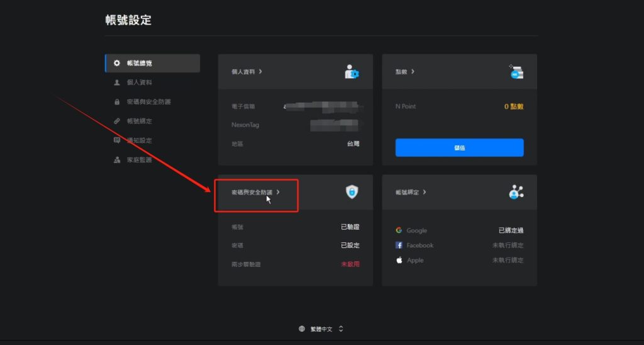The image size is (644, 345).
Task: Click the chevron next to 個人資料 heading
Action: (260, 72)
